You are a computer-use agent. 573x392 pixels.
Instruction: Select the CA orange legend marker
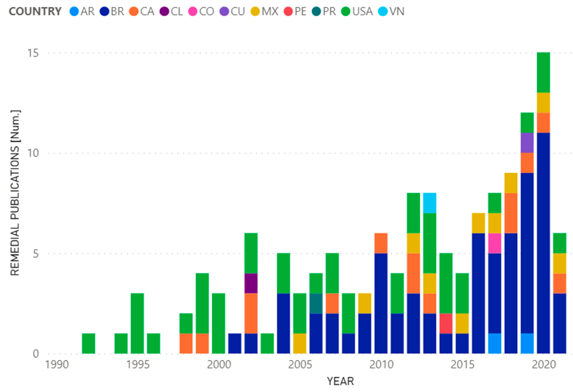[x=134, y=11]
